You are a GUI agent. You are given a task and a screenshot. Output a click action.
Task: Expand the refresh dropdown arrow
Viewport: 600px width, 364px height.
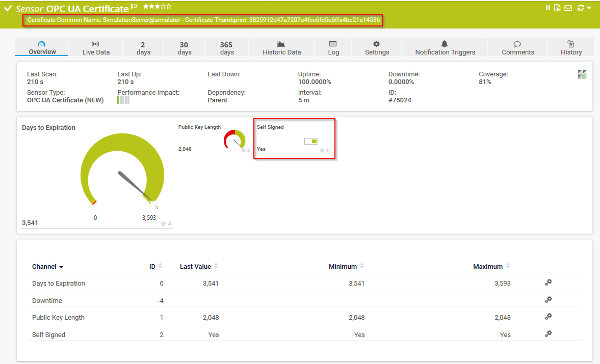click(x=590, y=8)
